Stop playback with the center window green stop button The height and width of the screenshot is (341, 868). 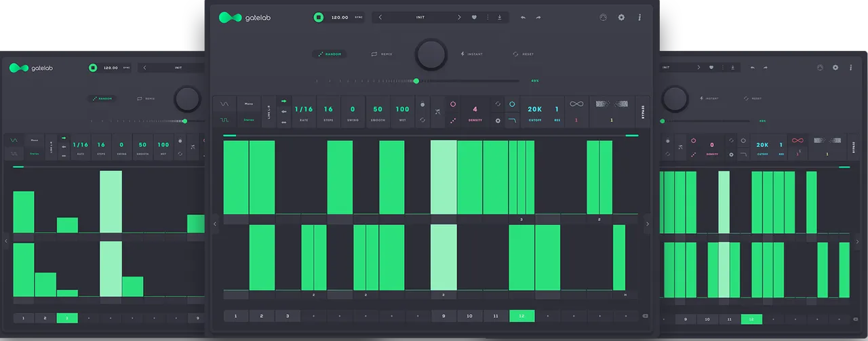pyautogui.click(x=318, y=18)
